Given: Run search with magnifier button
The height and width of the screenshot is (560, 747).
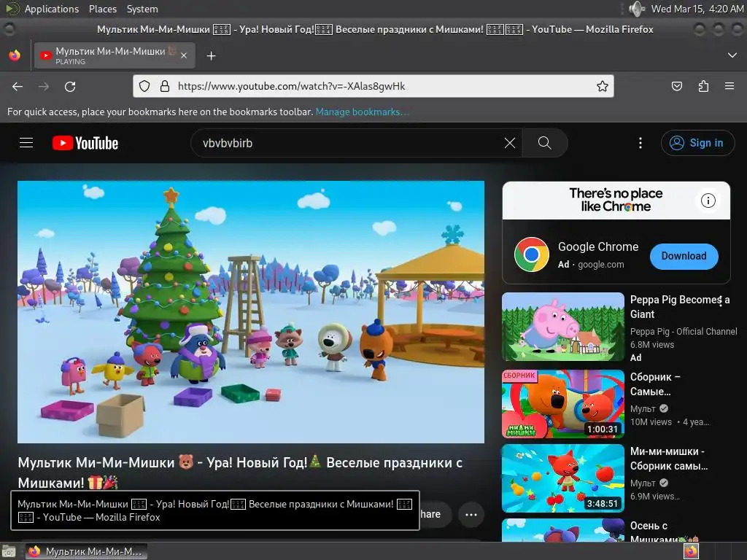Looking at the screenshot, I should (544, 143).
